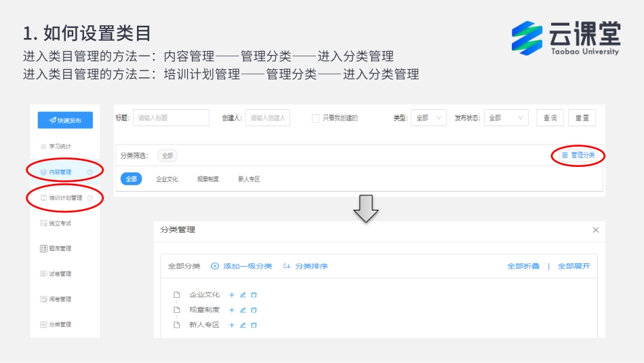This screenshot has width=644, height=363.
Task: Open 管理分类 manage categories link
Action: coord(578,155)
